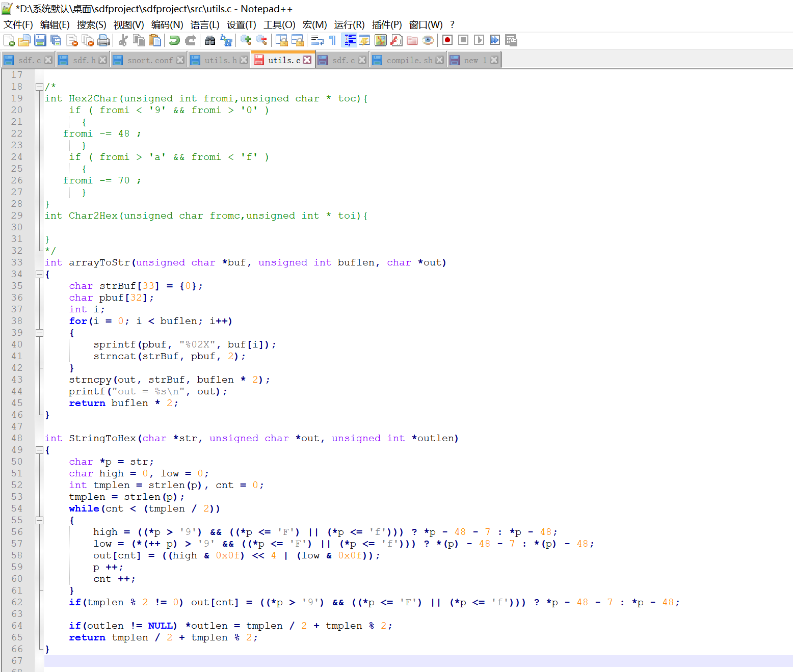Toggle synchronized horizontal scrolling
The width and height of the screenshot is (793, 672).
[297, 40]
